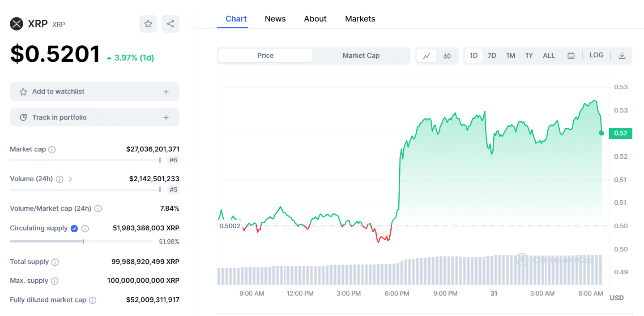This screenshot has height=316, width=644.
Task: Set chart range to 1D
Action: [473, 56]
